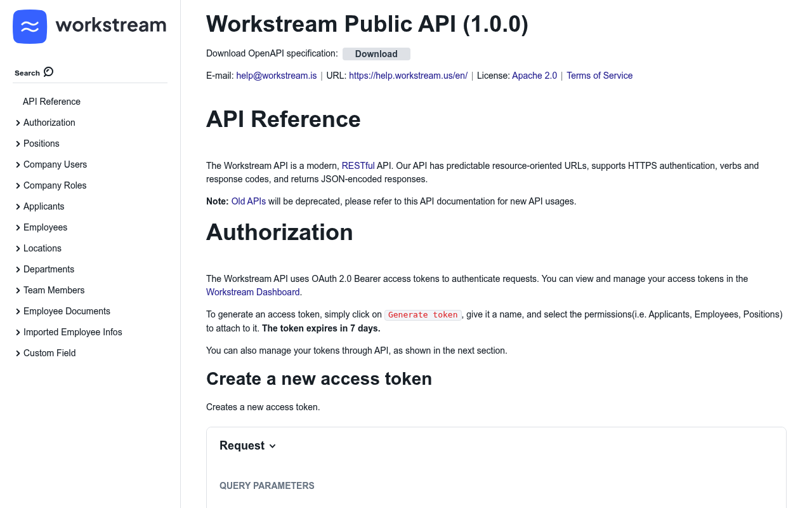Click the workstream wordmark text
812x508 pixels.
[x=111, y=25]
